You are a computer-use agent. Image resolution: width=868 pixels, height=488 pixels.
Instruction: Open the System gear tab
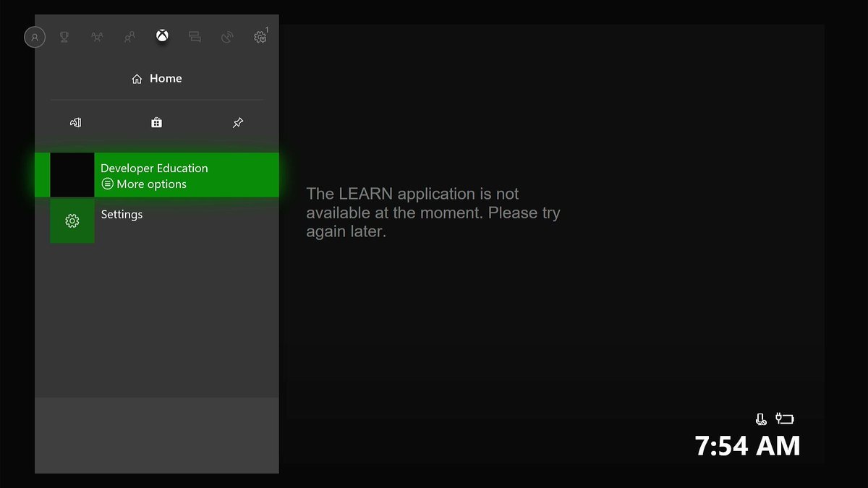260,37
